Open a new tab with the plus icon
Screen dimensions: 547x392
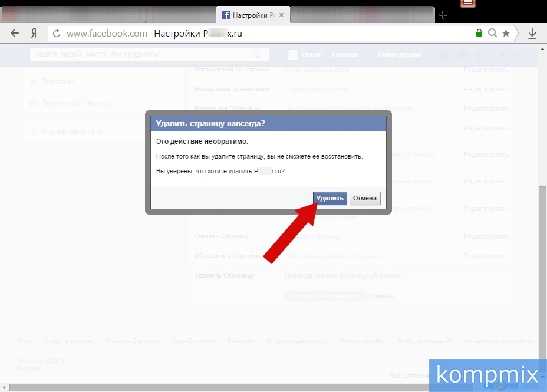click(443, 15)
